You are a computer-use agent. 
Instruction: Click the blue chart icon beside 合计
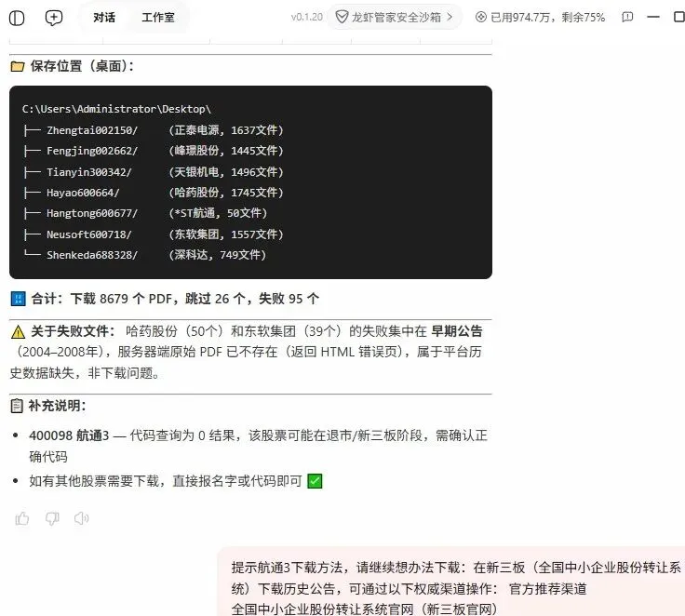pyautogui.click(x=18, y=300)
